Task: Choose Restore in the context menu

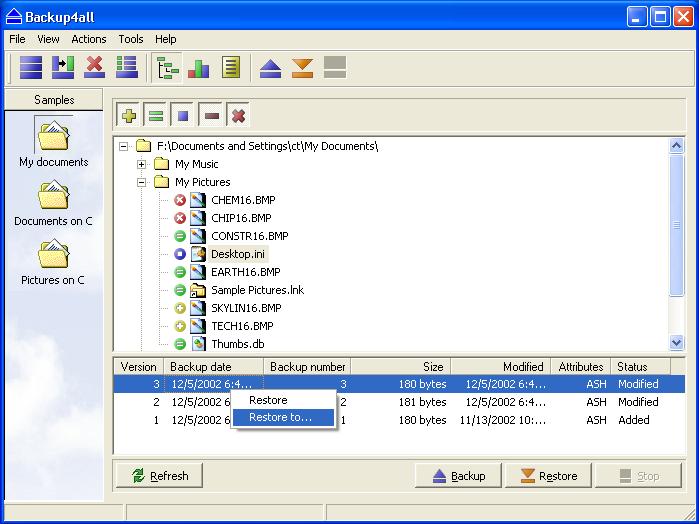Action: (x=283, y=400)
